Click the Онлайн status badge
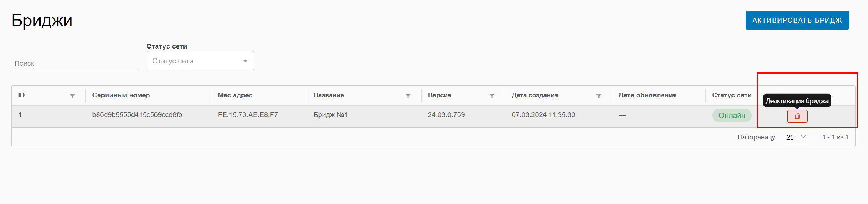The width and height of the screenshot is (868, 204). click(732, 115)
